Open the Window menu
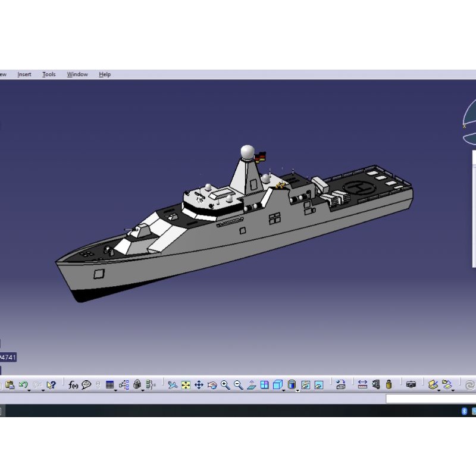 pos(77,74)
